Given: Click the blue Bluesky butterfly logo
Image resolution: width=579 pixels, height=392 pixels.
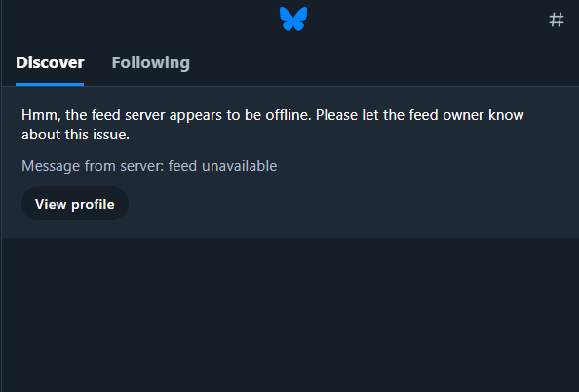Looking at the screenshot, I should [293, 19].
